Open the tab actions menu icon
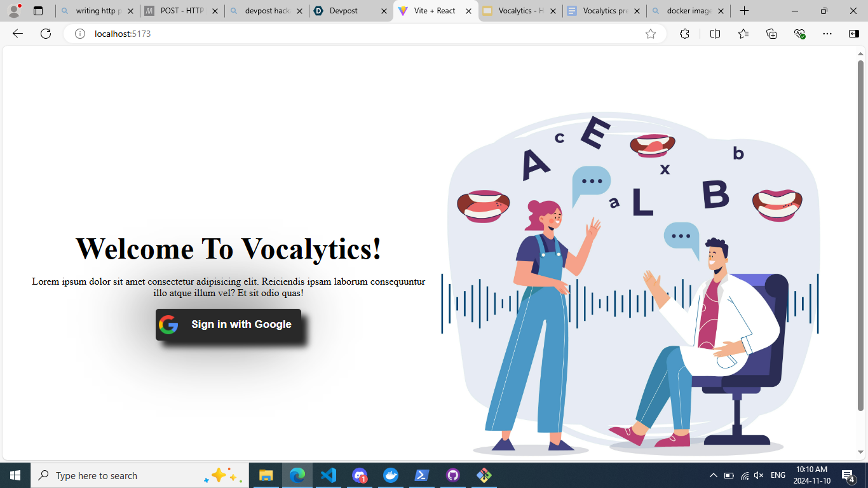The image size is (868, 488). [x=38, y=11]
